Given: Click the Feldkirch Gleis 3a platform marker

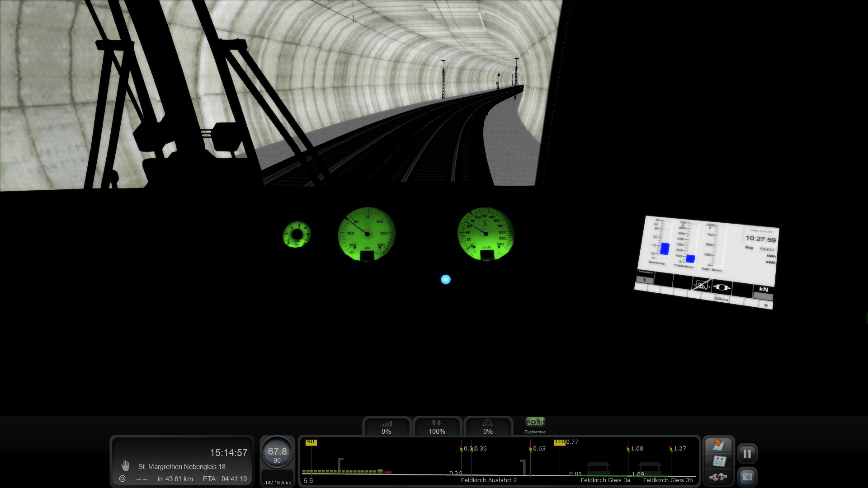Looking at the screenshot, I should 598,468.
